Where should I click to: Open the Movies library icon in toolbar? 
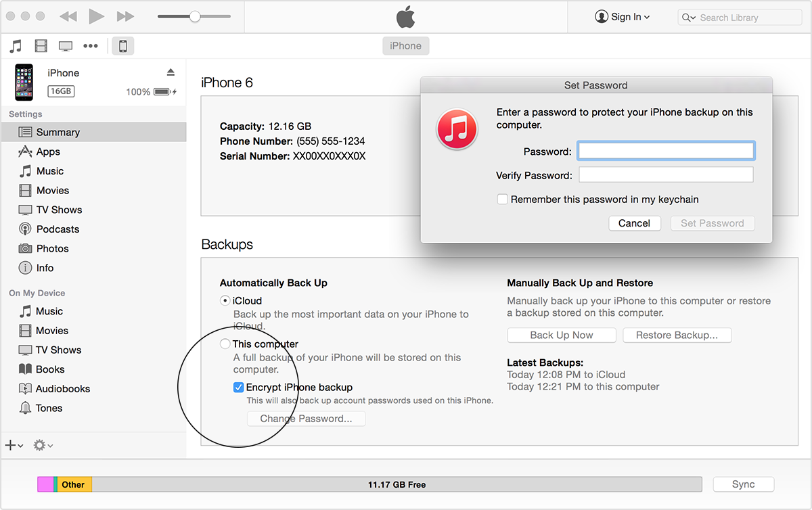coord(41,46)
